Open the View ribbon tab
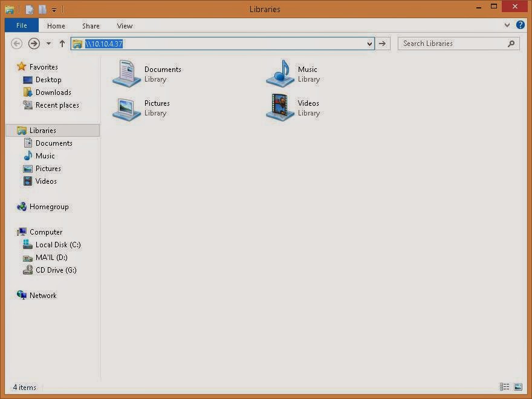The width and height of the screenshot is (532, 399). (125, 25)
